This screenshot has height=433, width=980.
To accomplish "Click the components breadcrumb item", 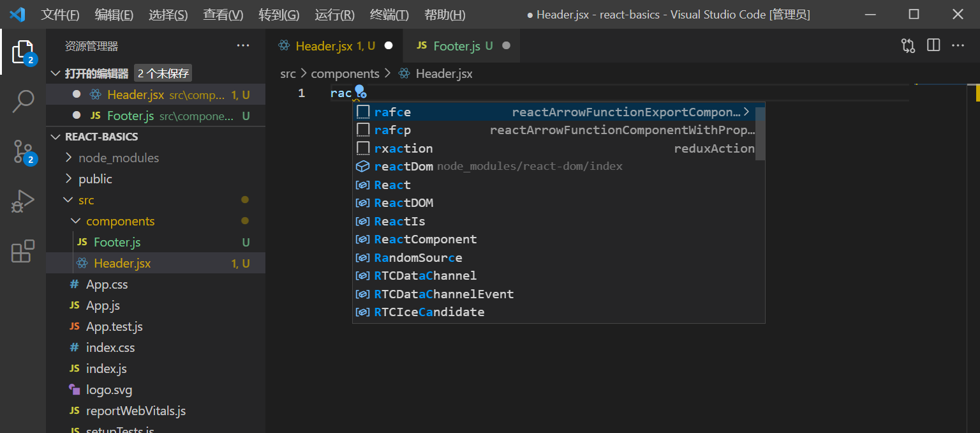I will point(345,73).
